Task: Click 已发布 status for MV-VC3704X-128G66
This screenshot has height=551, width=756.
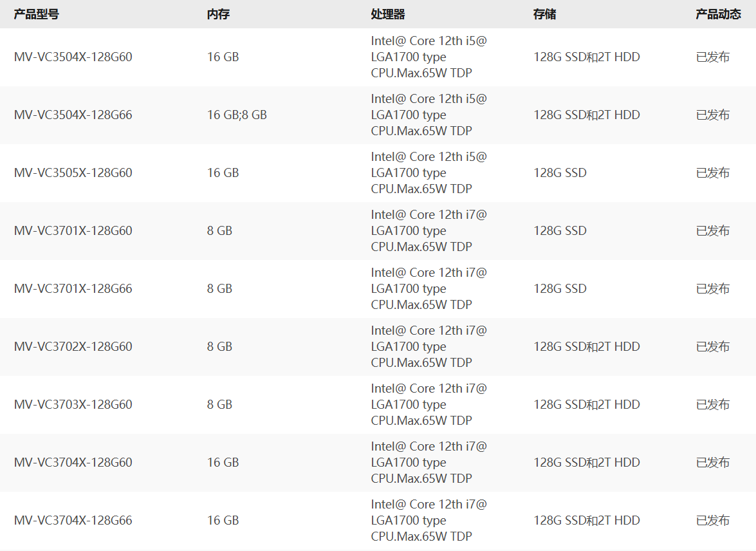Action: [713, 520]
